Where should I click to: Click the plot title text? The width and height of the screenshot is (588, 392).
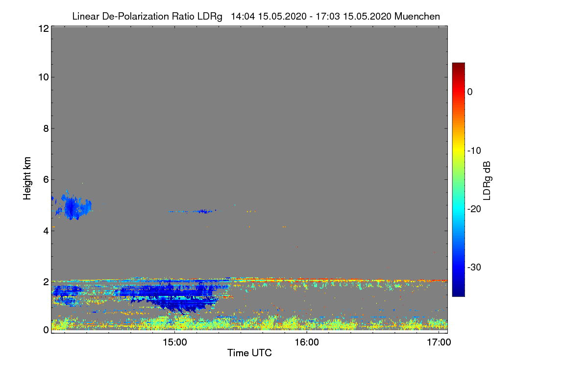click(x=256, y=16)
